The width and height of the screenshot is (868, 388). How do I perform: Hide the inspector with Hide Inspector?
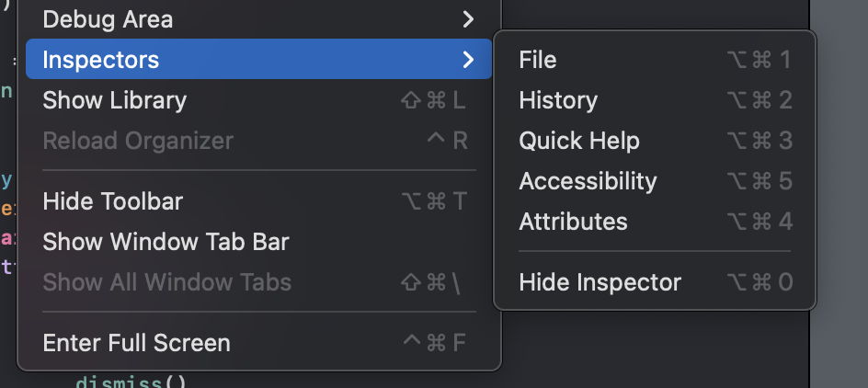tap(600, 282)
